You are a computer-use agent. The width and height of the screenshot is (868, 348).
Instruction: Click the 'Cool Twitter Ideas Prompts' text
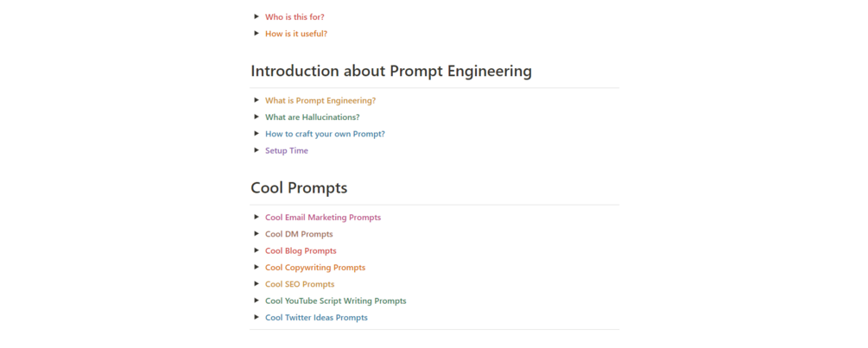click(316, 318)
